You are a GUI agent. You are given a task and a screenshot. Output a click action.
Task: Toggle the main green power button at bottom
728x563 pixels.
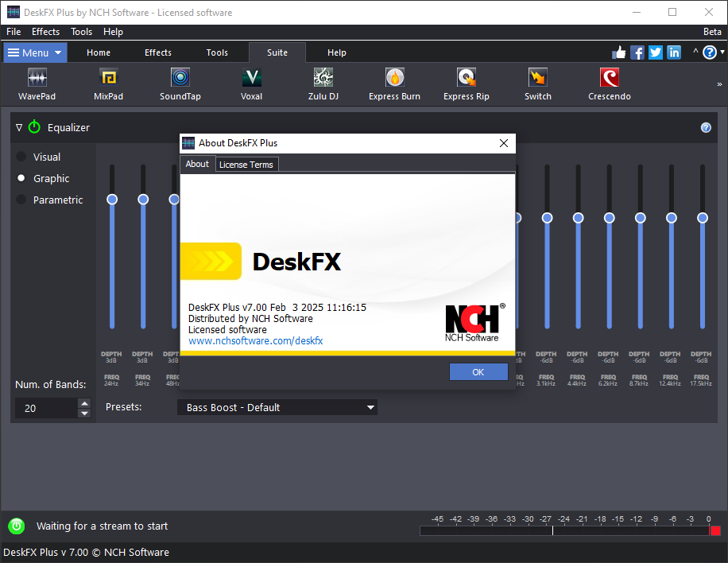[16, 526]
